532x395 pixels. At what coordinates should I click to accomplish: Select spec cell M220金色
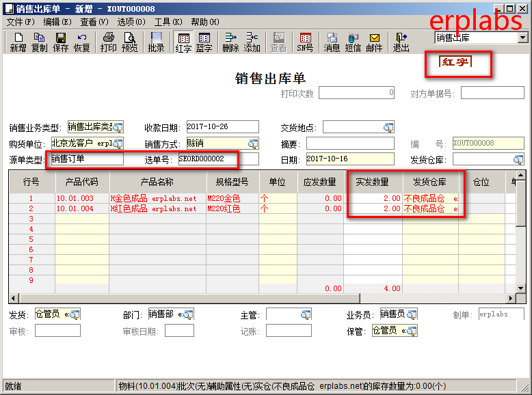point(232,198)
